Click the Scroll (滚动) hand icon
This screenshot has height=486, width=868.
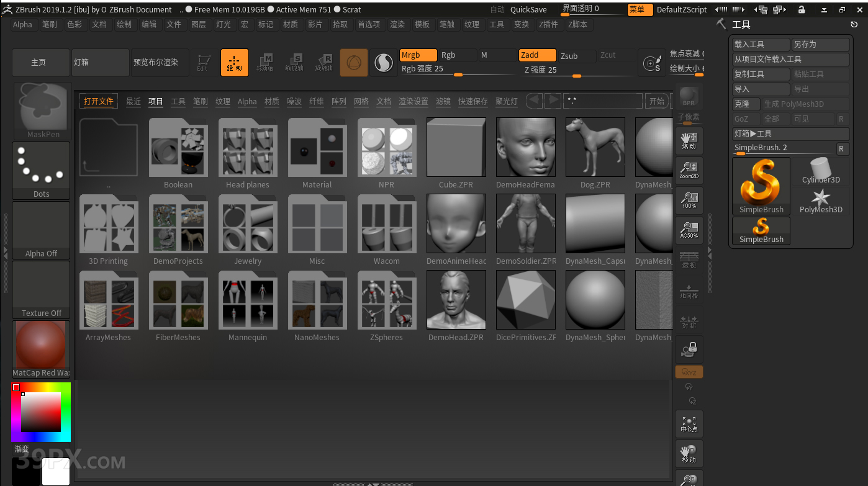(689, 141)
